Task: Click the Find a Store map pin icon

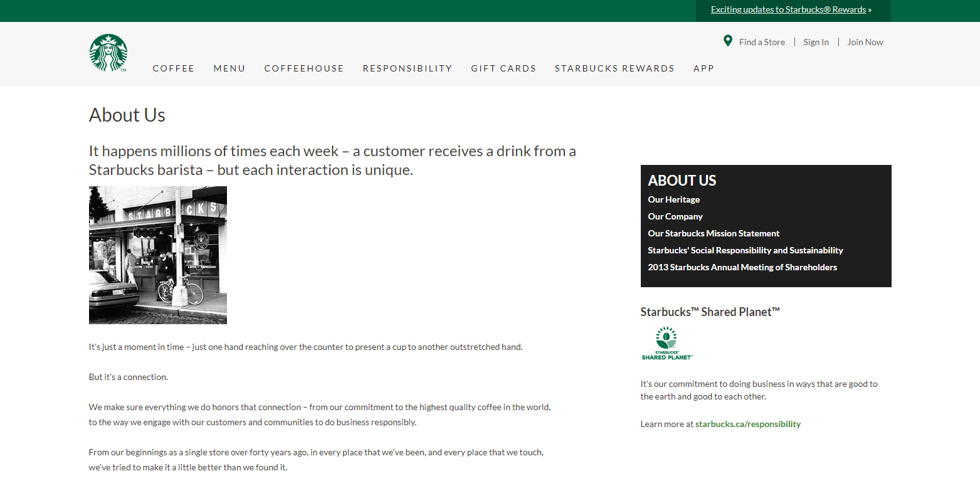Action: click(727, 41)
